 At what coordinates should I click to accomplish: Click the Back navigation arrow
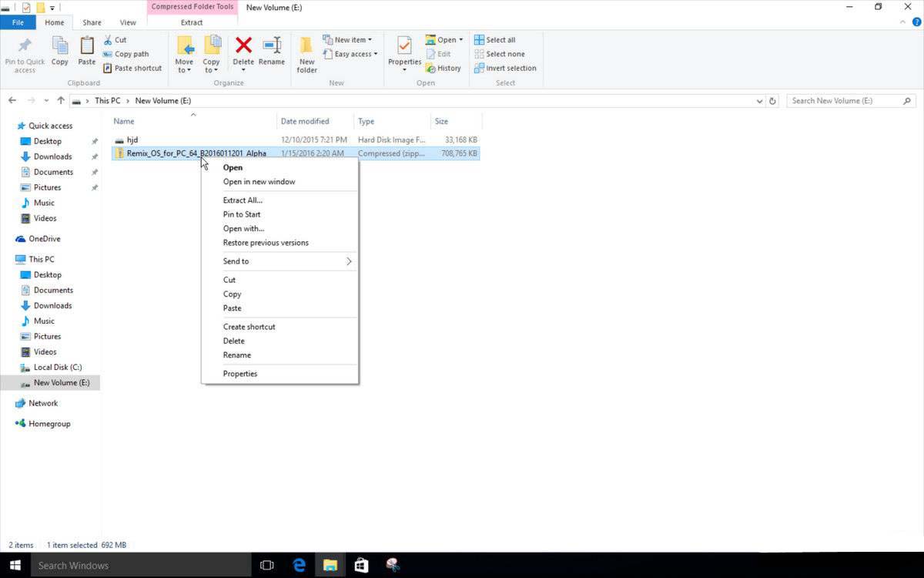point(13,100)
